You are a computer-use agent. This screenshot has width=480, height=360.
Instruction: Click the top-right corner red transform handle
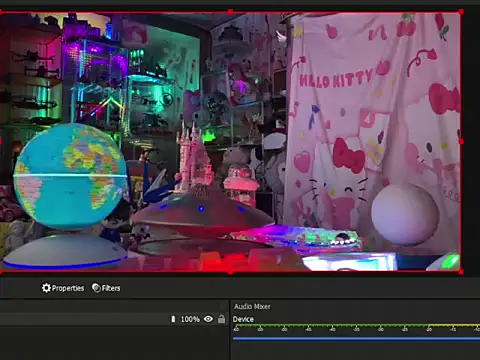click(461, 12)
